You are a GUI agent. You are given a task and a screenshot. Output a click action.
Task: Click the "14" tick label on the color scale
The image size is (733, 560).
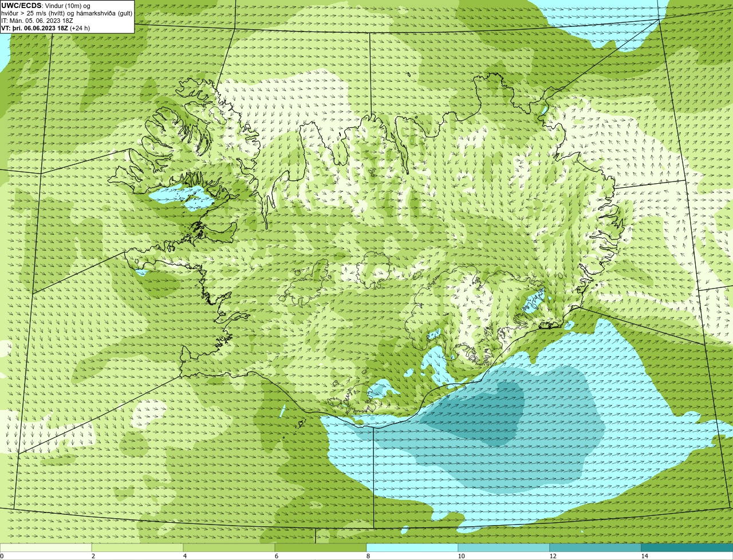point(644,556)
